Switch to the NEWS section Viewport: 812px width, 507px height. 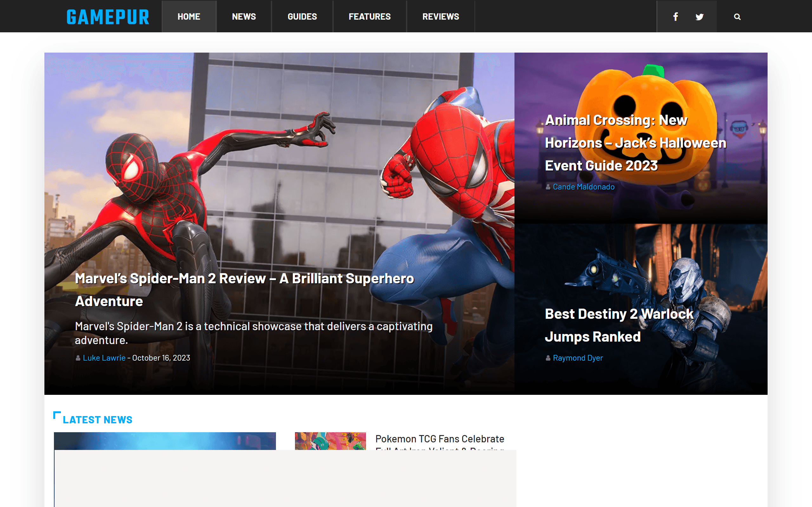(244, 16)
